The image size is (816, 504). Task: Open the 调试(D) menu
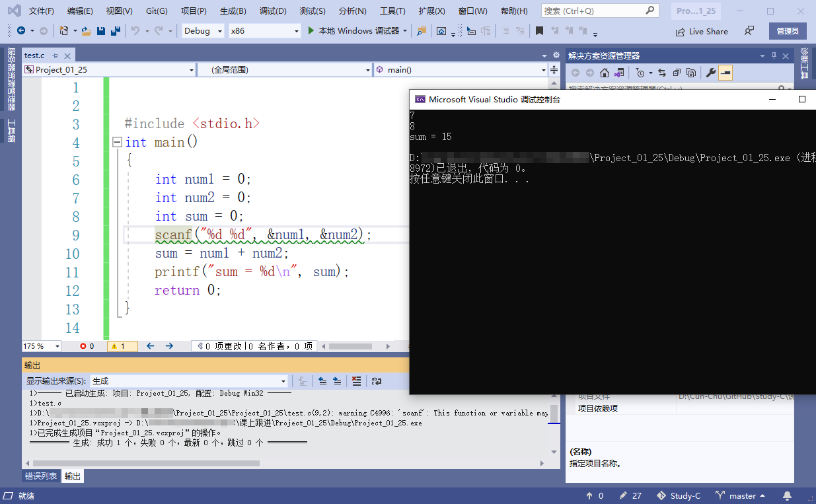[x=273, y=11]
